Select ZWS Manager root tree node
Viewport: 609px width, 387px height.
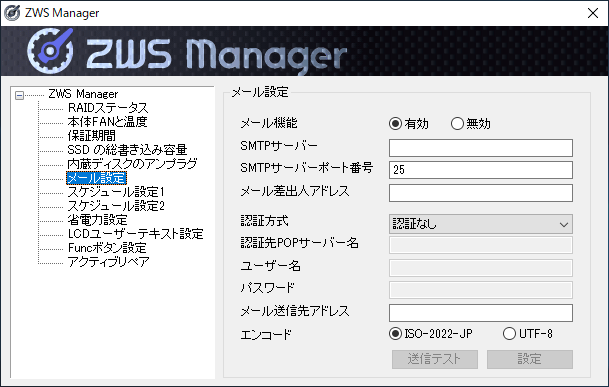[x=83, y=94]
